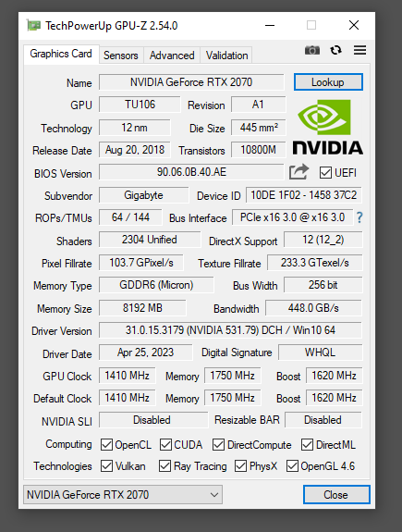The width and height of the screenshot is (402, 532).
Task: Click the Technology value 12 nm
Action: 135,128
